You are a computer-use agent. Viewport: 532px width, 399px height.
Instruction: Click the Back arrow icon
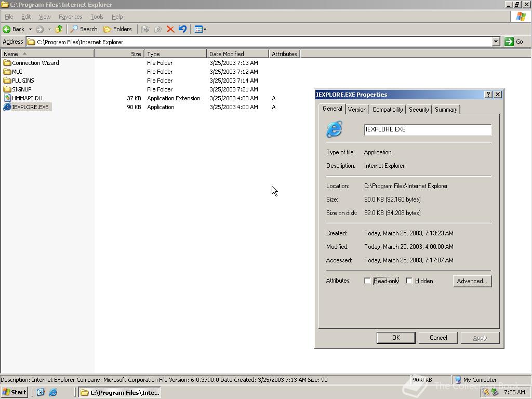(x=6, y=29)
